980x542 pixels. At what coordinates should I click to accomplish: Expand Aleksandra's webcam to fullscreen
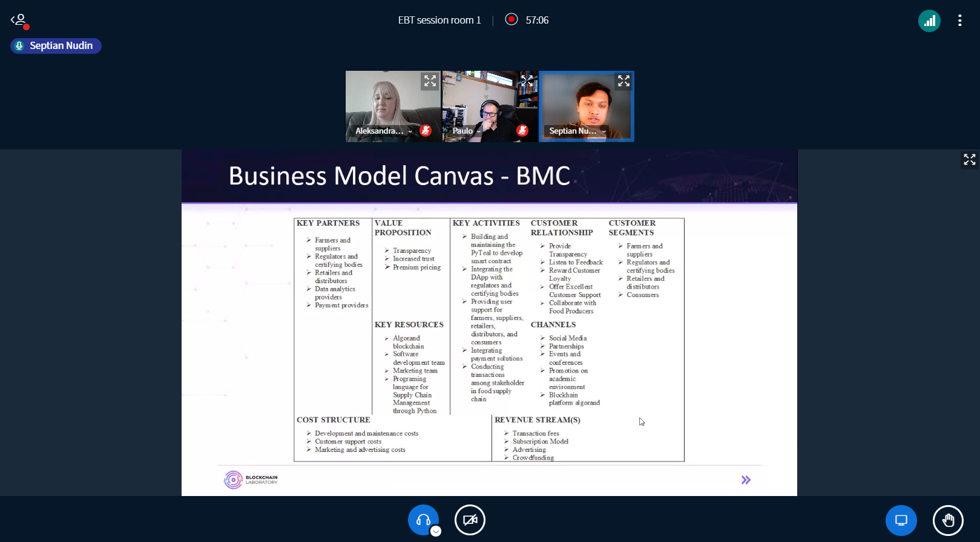(430, 81)
